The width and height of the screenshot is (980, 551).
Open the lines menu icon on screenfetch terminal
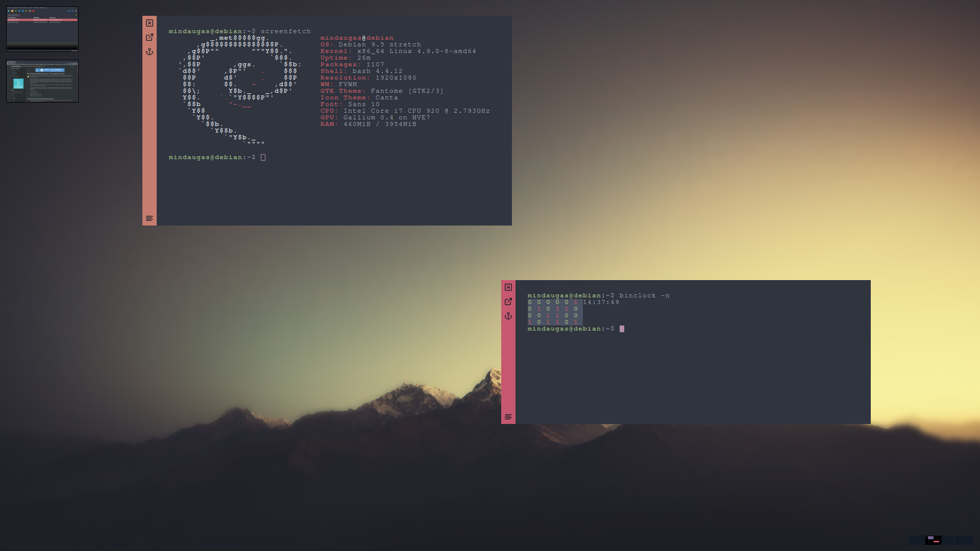(x=150, y=218)
